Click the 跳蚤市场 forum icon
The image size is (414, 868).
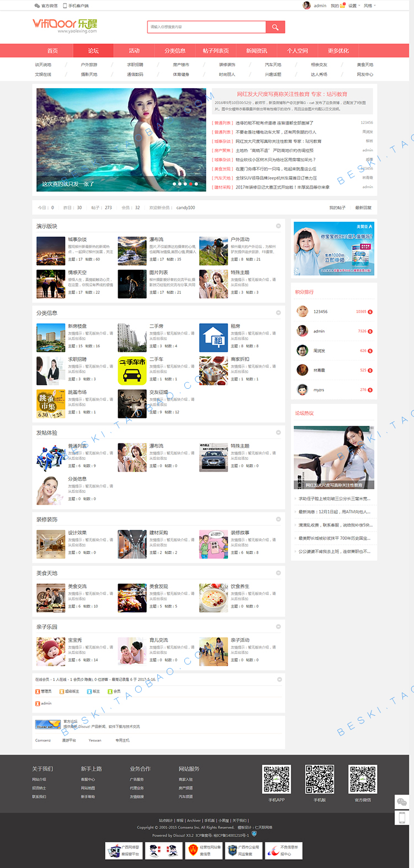pos(51,404)
